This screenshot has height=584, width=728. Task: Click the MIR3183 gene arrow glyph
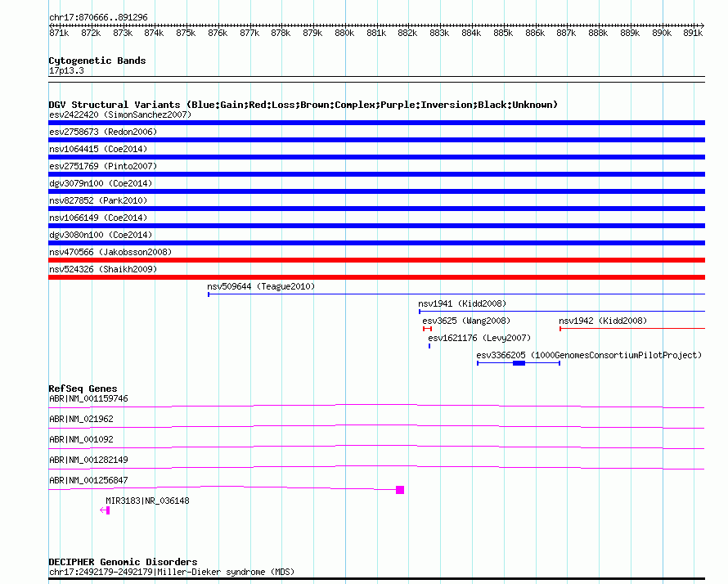point(106,510)
